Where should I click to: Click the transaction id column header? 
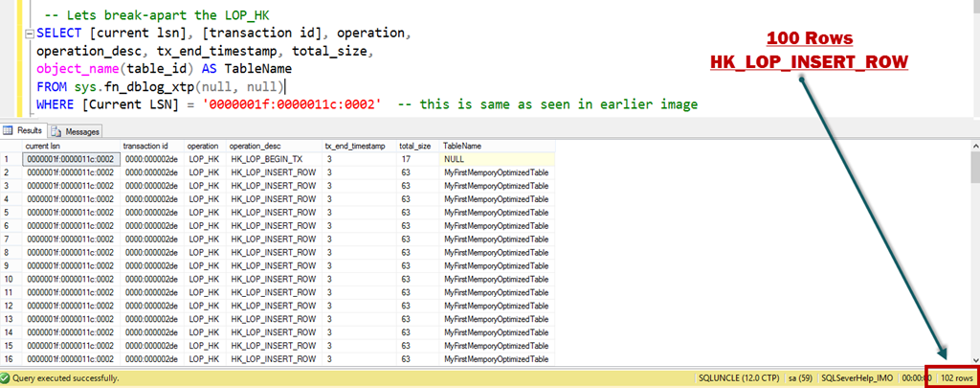pyautogui.click(x=146, y=146)
